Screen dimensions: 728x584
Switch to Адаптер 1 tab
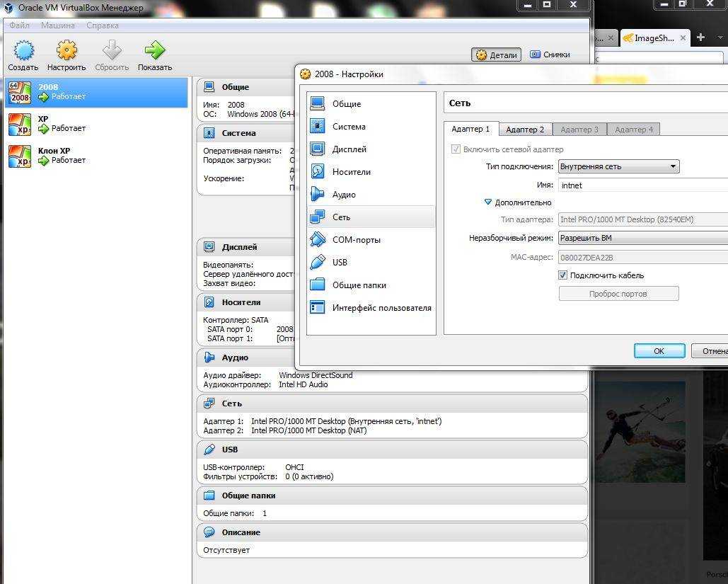pyautogui.click(x=470, y=129)
